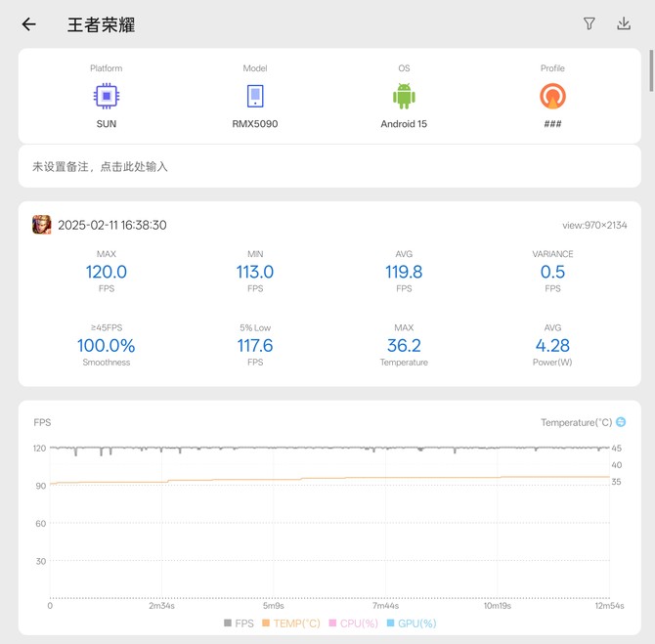Click the MAX Temperature 36.2 value
655x644 pixels.
pyautogui.click(x=404, y=346)
